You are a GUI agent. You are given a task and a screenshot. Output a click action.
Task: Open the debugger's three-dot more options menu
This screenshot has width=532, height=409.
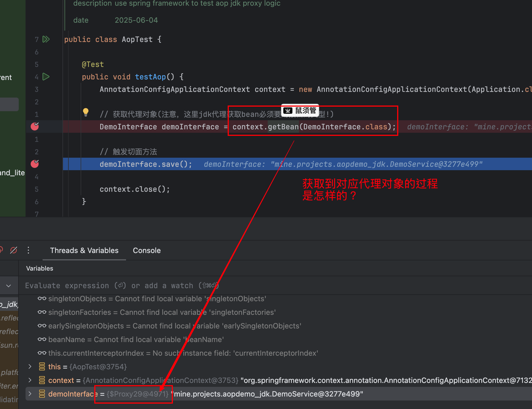[x=28, y=250]
